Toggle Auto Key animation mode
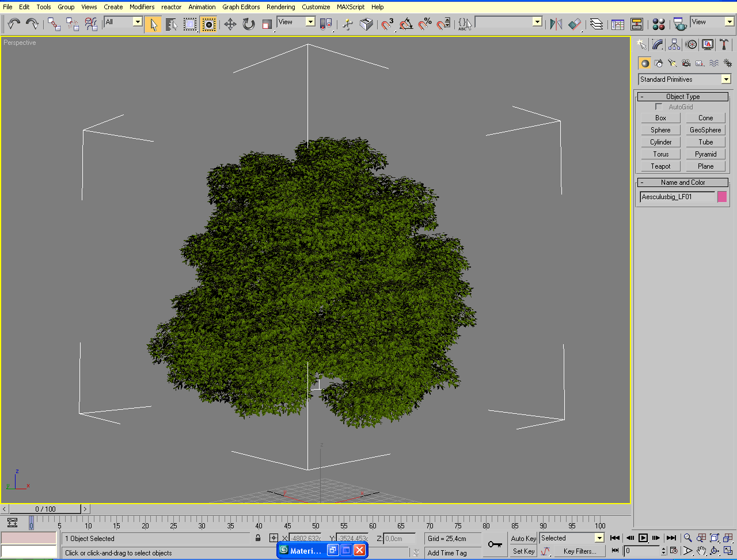 [x=523, y=539]
